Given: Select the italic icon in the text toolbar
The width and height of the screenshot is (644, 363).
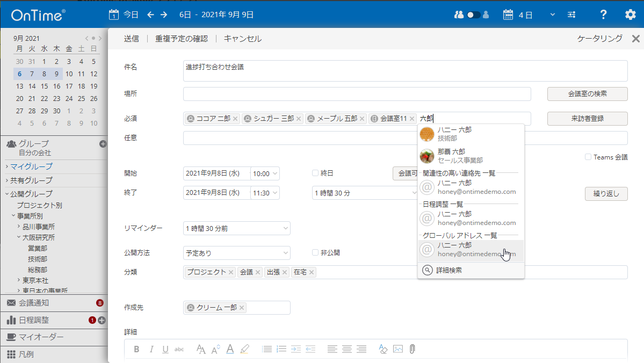Looking at the screenshot, I should click(x=151, y=349).
